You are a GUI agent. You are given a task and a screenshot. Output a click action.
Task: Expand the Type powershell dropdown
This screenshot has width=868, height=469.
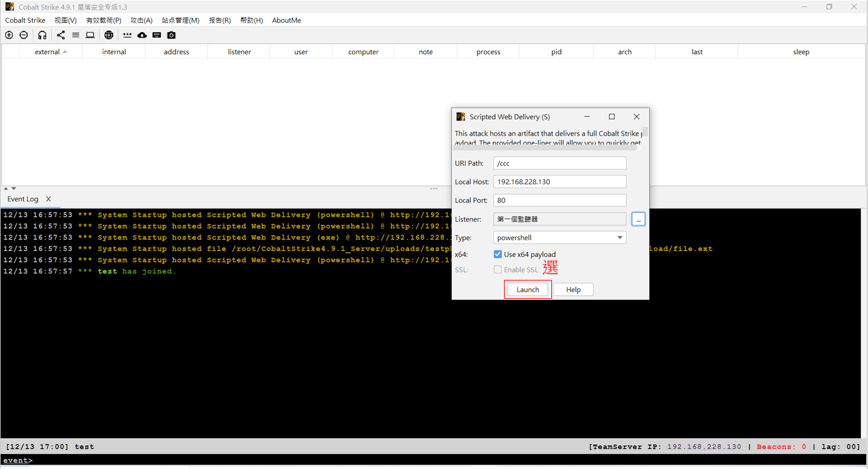coord(560,238)
